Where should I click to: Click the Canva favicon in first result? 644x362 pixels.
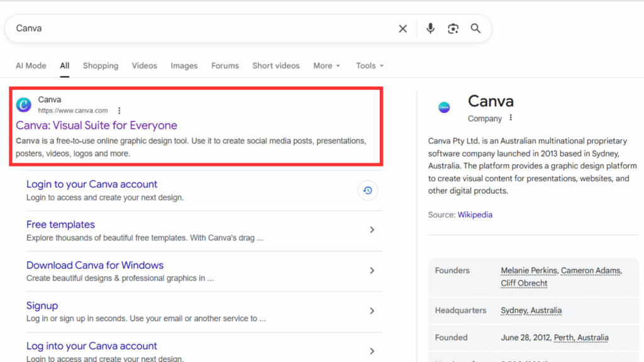(23, 105)
